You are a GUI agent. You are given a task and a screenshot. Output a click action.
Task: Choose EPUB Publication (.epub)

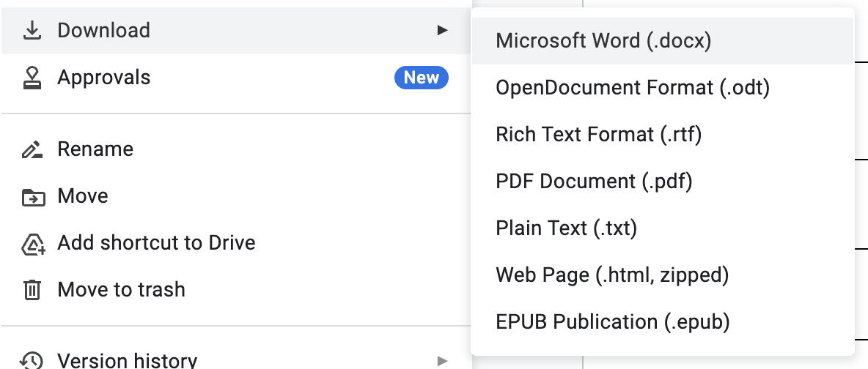pyautogui.click(x=613, y=322)
